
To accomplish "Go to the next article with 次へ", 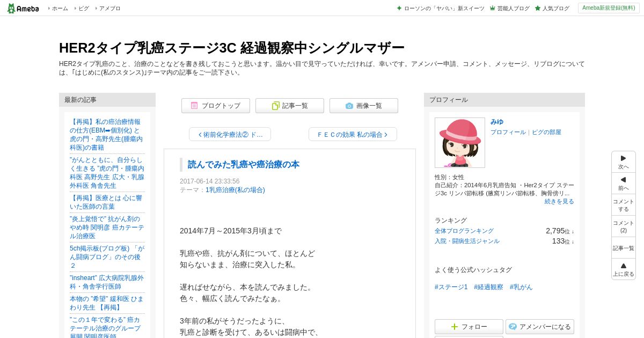I will tap(624, 162).
